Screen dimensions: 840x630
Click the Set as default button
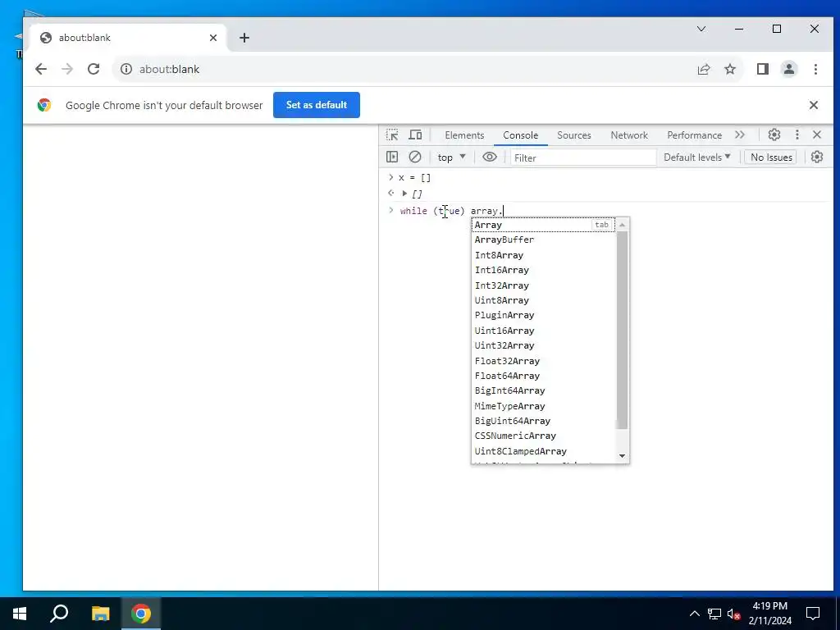(x=317, y=105)
